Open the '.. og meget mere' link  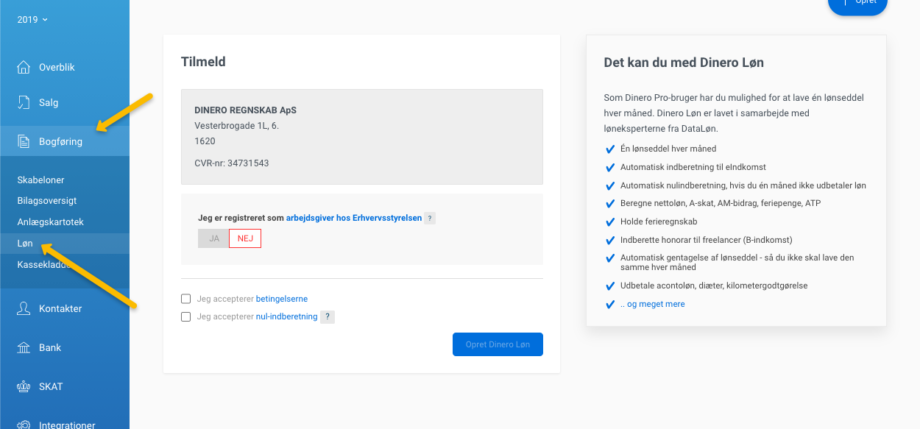(652, 304)
